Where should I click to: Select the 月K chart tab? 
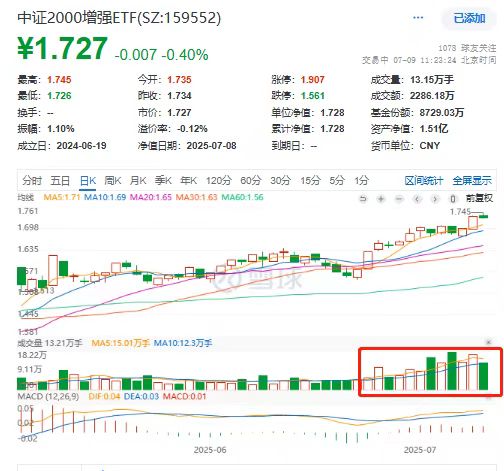[138, 181]
